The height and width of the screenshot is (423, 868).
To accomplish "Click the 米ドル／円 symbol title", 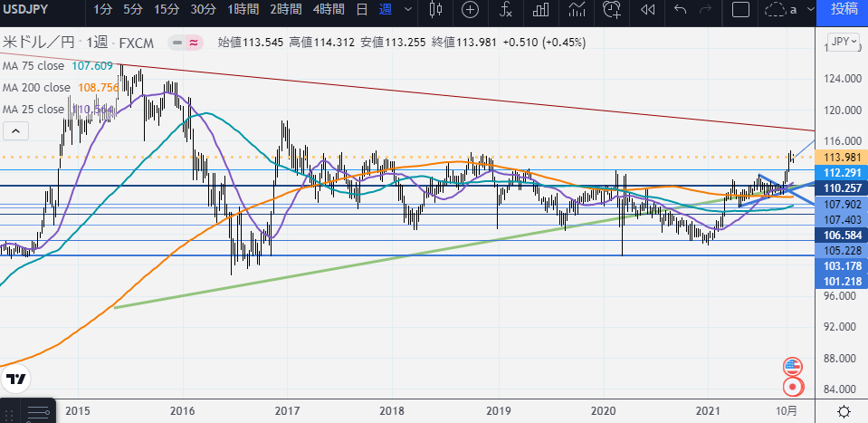I will (39, 43).
